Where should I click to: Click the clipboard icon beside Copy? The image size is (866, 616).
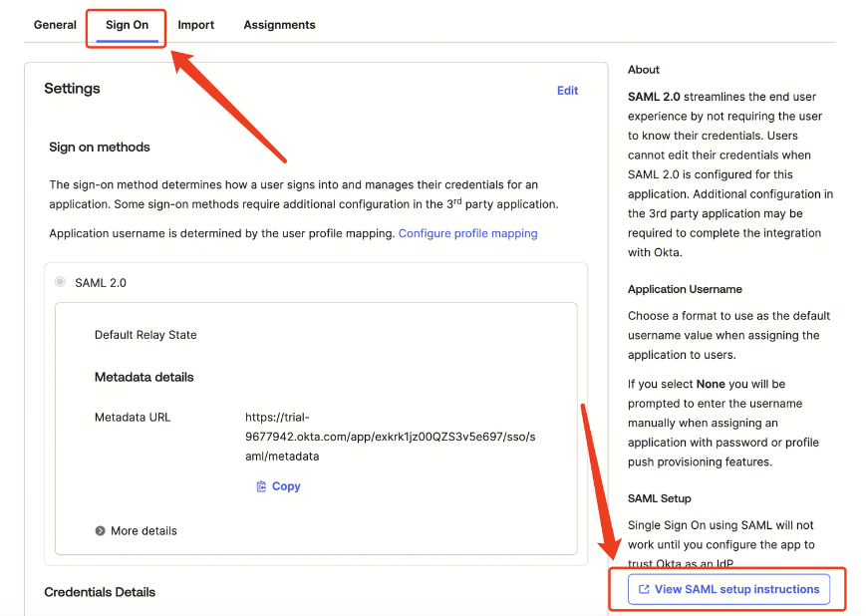(261, 486)
